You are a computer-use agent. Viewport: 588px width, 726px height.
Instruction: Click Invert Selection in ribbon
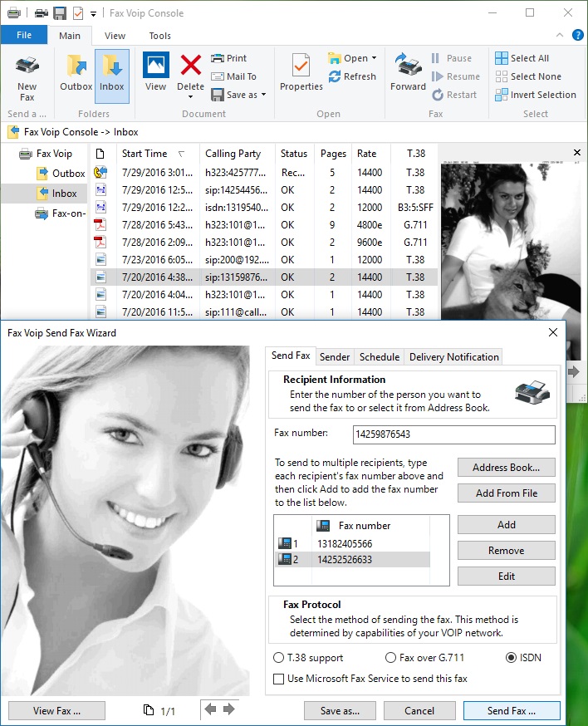[x=535, y=95]
